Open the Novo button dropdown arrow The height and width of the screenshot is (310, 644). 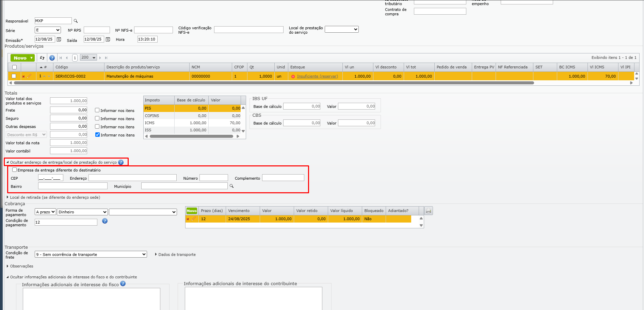point(32,58)
